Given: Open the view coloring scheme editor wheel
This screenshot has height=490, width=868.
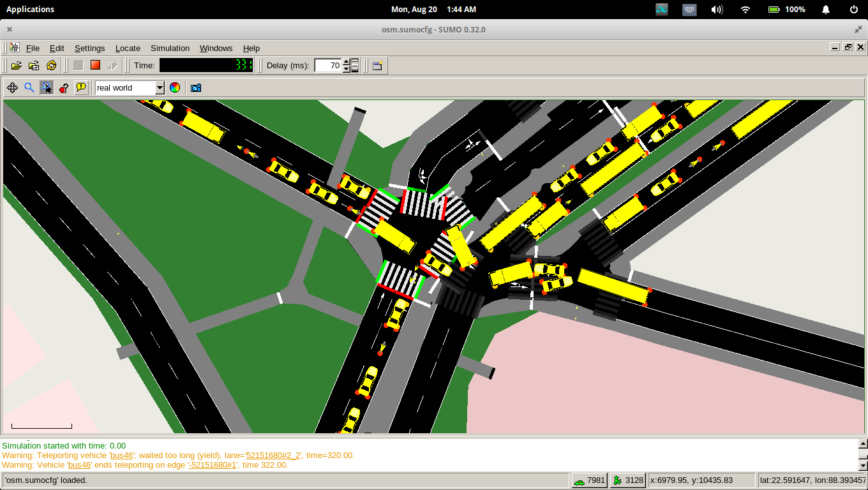Looking at the screenshot, I should (x=175, y=87).
